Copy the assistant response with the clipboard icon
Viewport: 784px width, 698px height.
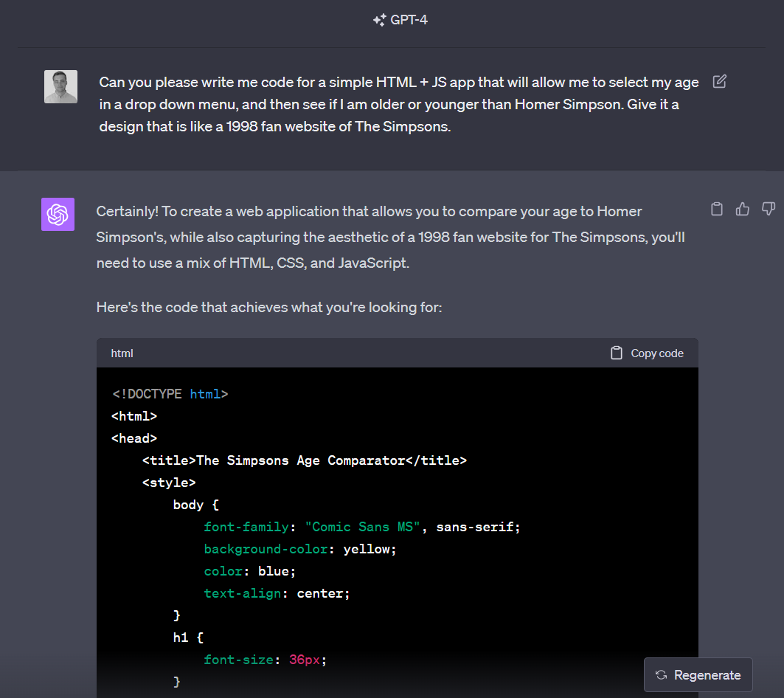click(717, 209)
